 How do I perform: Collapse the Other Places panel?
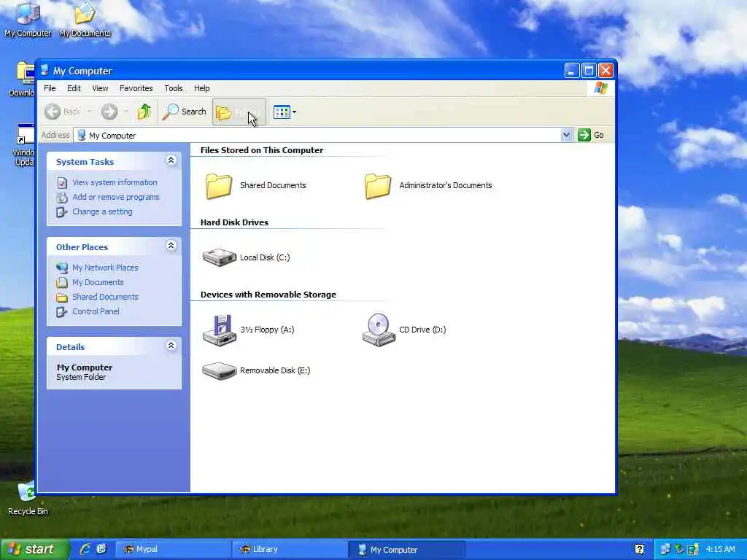pyautogui.click(x=171, y=245)
